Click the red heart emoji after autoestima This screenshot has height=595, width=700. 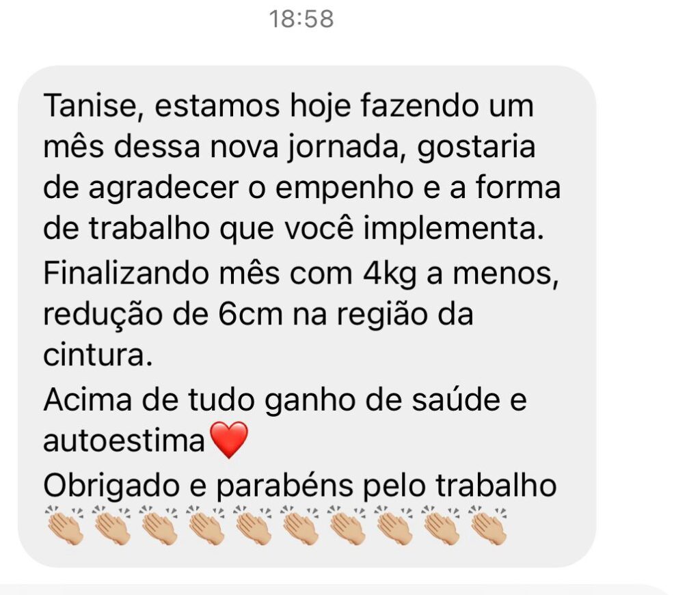coord(228,440)
